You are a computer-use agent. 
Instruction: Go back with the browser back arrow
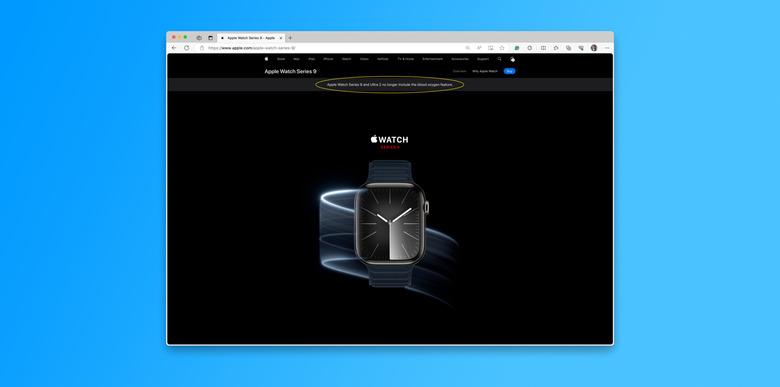click(174, 48)
